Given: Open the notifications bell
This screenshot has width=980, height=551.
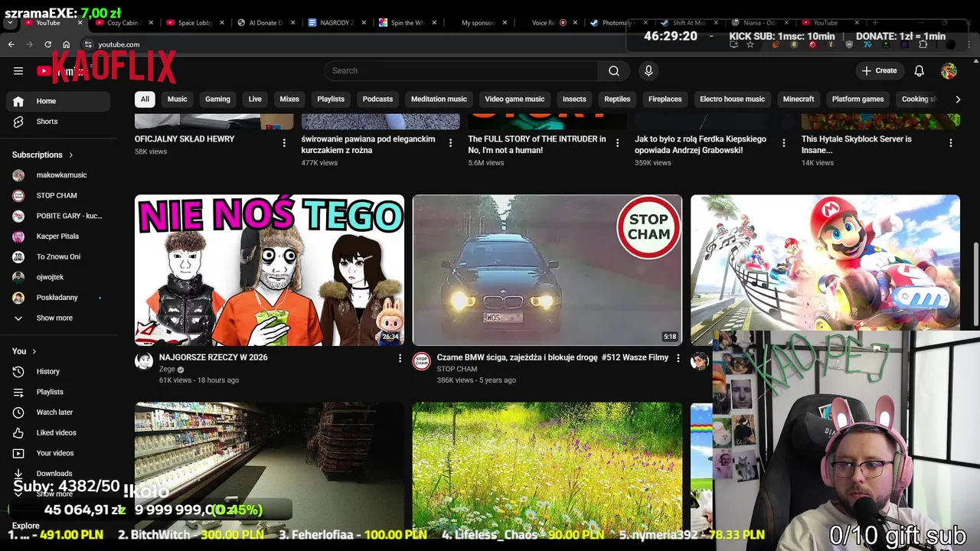Looking at the screenshot, I should (x=920, y=70).
